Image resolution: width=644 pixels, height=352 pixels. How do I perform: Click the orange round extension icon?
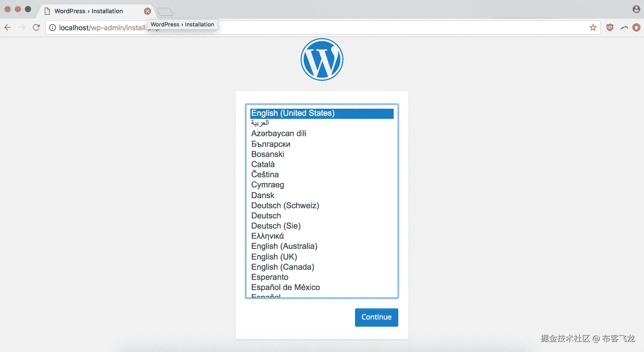click(x=636, y=28)
